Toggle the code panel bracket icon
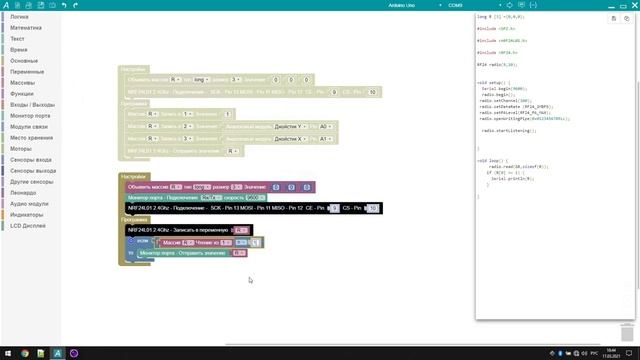This screenshot has width=640, height=360. click(533, 5)
